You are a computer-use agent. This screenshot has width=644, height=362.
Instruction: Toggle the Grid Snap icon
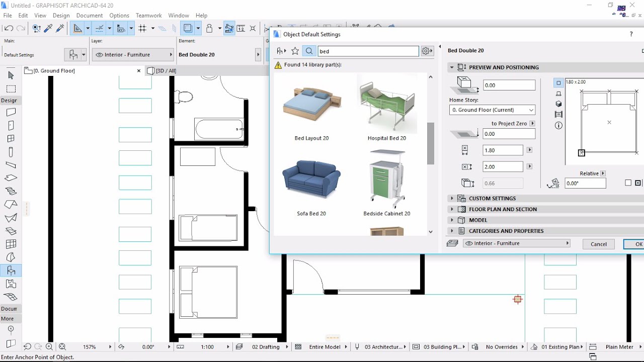pyautogui.click(x=142, y=29)
